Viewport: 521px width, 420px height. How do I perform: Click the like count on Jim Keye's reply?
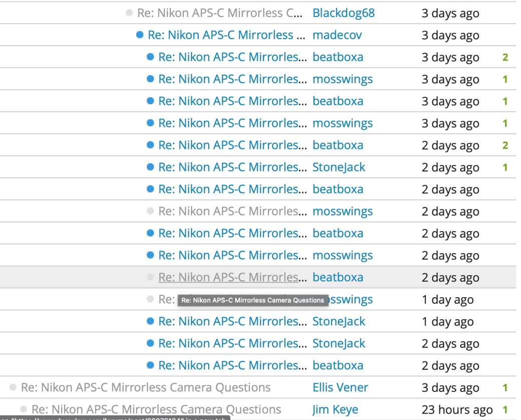point(505,409)
